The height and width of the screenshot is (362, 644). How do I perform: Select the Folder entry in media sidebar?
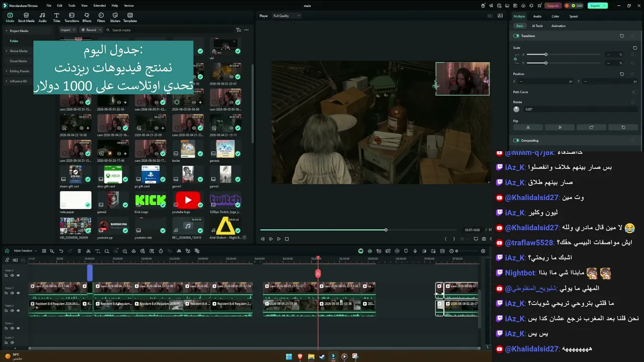(14, 41)
